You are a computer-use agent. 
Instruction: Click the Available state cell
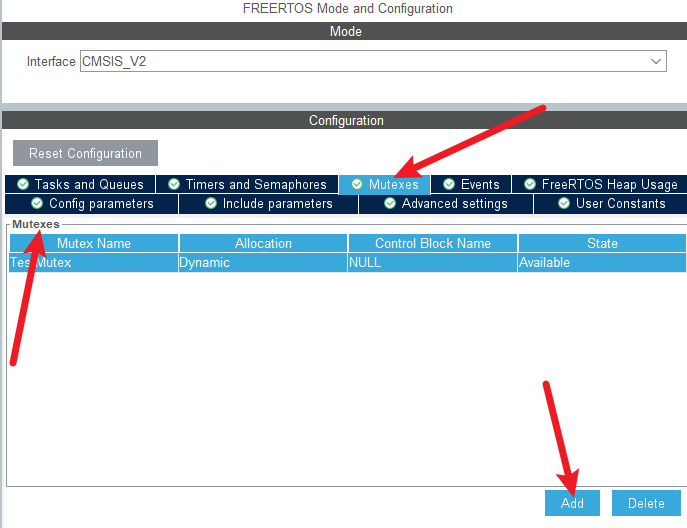click(602, 262)
